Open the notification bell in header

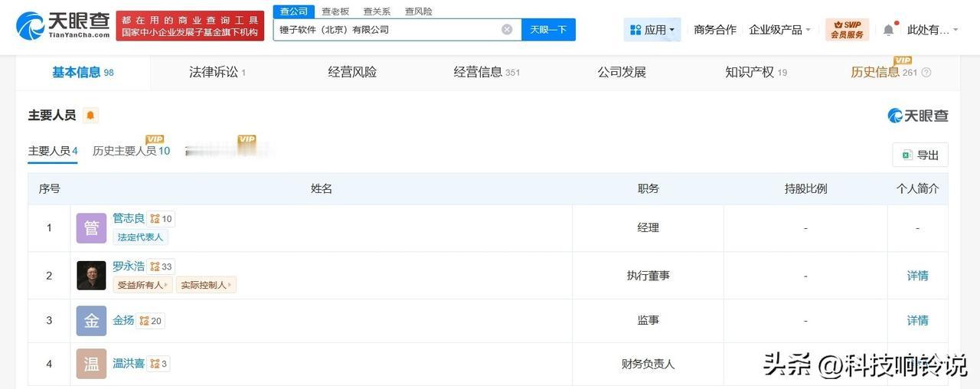[x=888, y=30]
